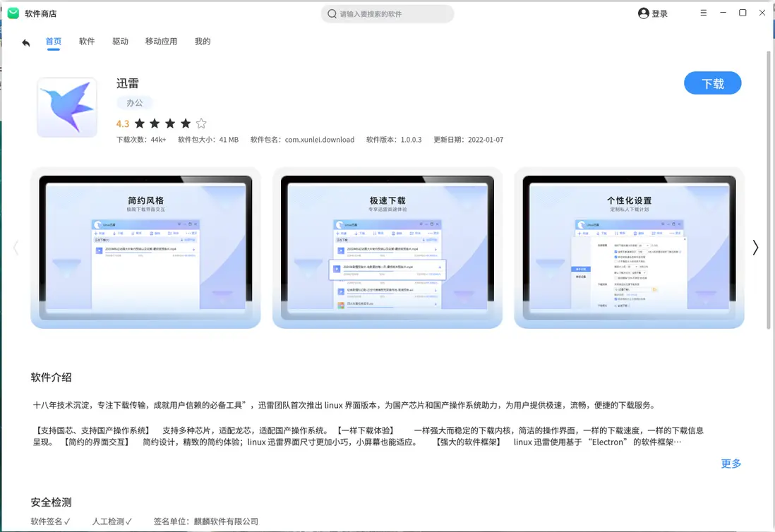The height and width of the screenshot is (532, 775).
Task: Click the 下载 button to download 迅雷
Action: coord(712,83)
